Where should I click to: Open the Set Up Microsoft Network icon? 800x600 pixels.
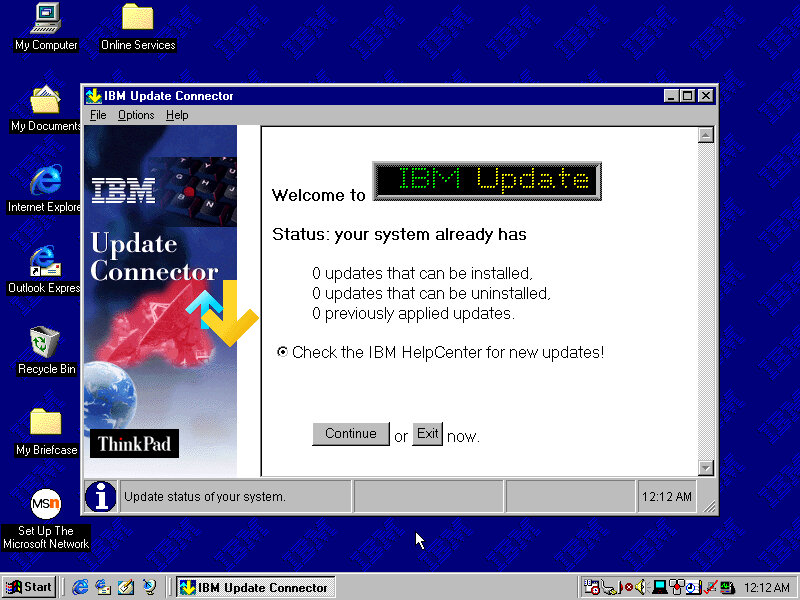point(45,504)
